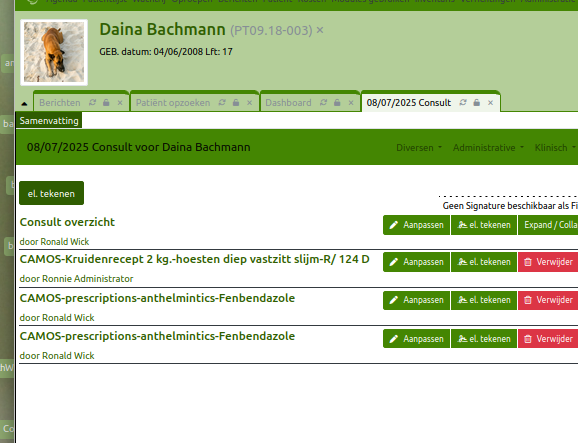
Task: Expand the Klinisch dropdown menu
Action: [555, 147]
